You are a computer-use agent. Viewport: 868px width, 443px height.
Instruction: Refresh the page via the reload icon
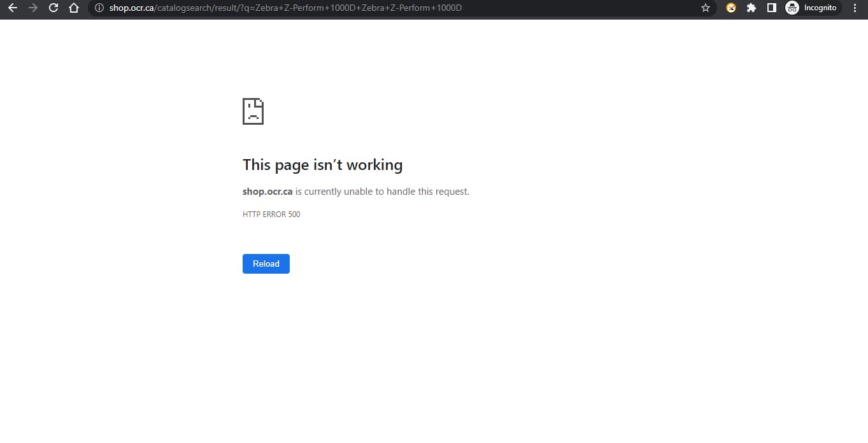point(53,8)
